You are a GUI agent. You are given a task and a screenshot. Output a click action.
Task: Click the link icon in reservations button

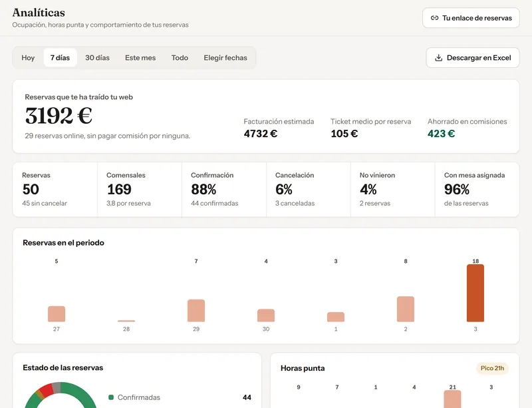point(434,18)
